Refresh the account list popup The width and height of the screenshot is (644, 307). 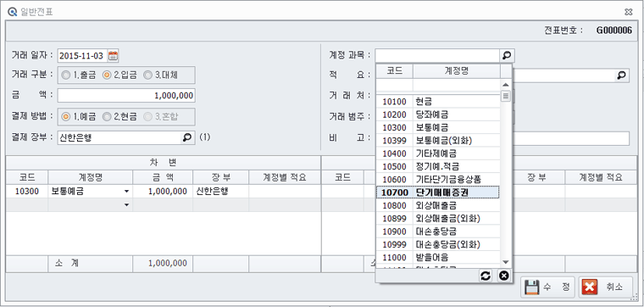[x=486, y=276]
